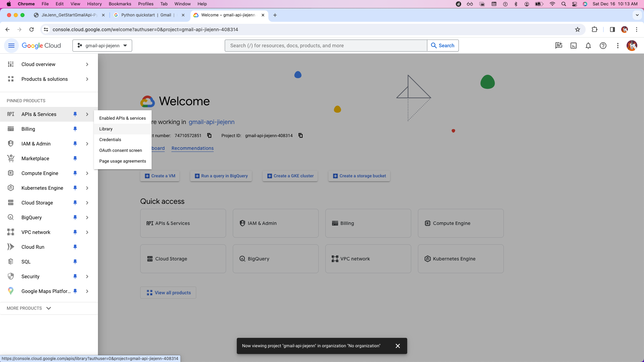Expand Cloud overview submenu
This screenshot has width=644, height=362.
click(x=87, y=64)
